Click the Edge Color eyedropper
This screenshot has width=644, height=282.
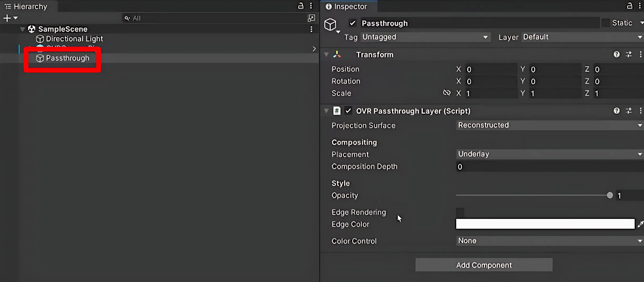point(640,224)
